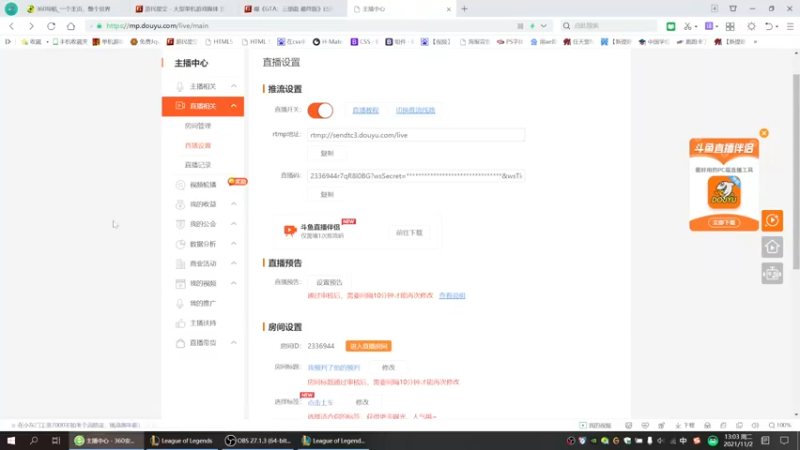Open the browser hamburger menu
Image resolution: width=800 pixels, height=450 pixels.
[790, 26]
